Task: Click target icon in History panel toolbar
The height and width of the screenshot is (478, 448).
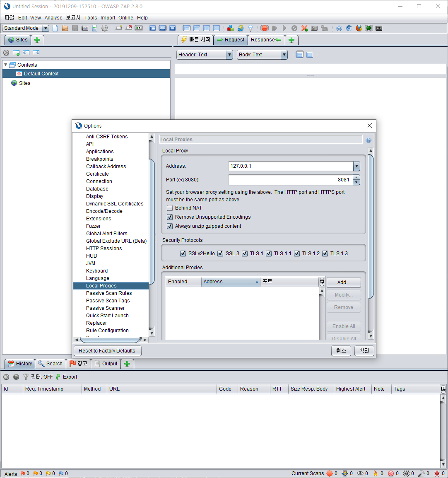Action: tap(6, 377)
